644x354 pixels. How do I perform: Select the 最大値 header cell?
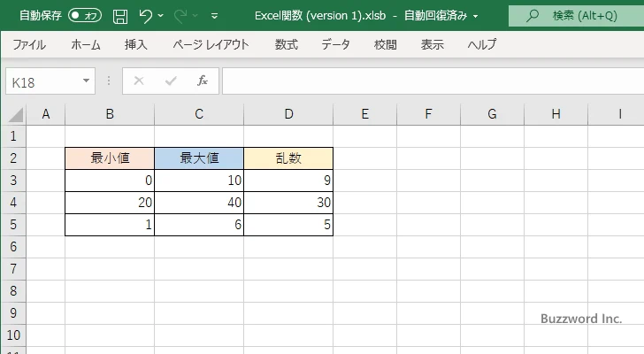click(x=199, y=158)
